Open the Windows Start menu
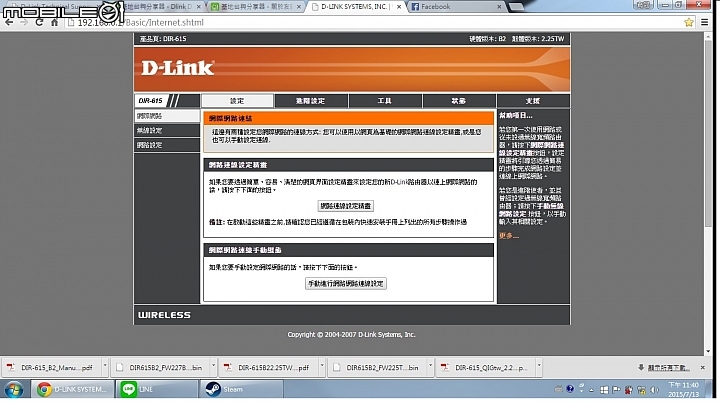Viewport: 720px width, 404px height. (14, 389)
